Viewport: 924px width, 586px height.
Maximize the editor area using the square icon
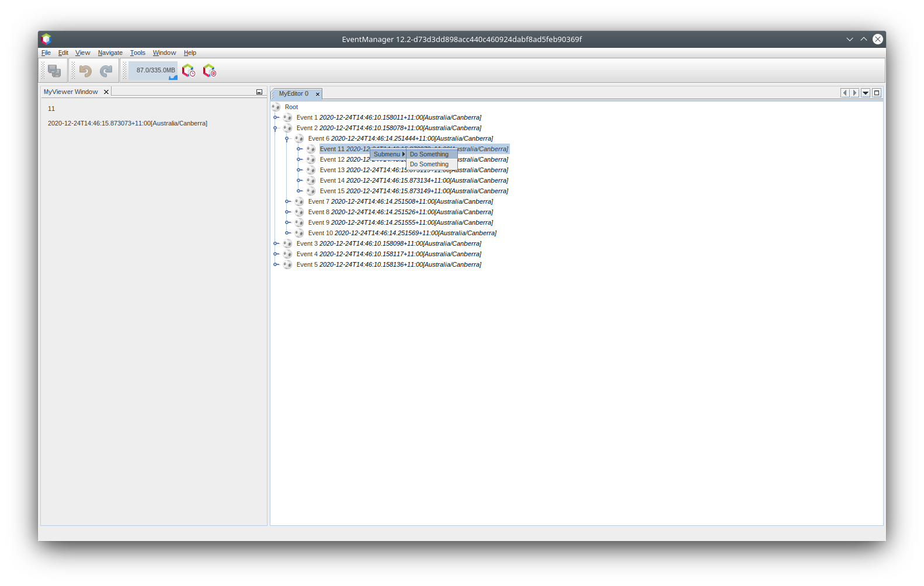(876, 93)
